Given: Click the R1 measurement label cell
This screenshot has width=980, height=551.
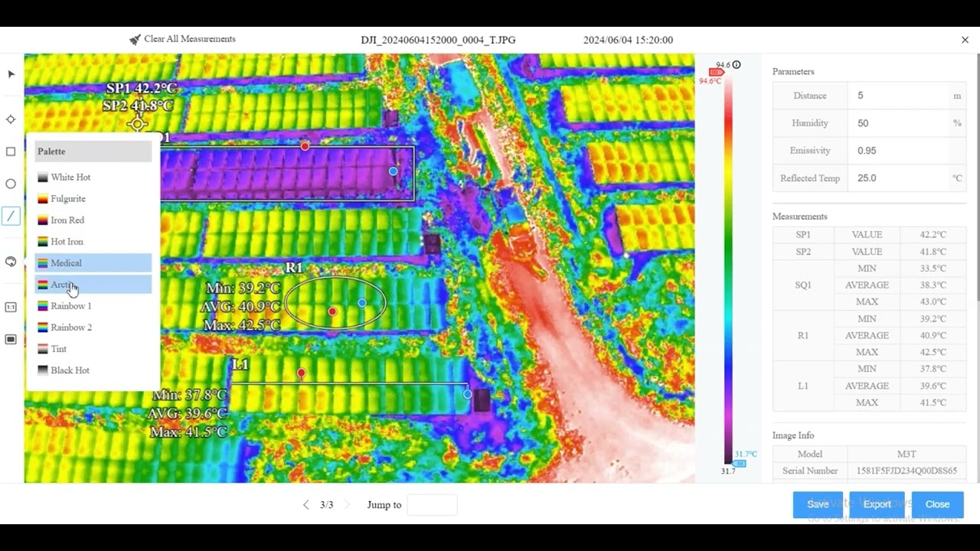Looking at the screenshot, I should coord(803,336).
